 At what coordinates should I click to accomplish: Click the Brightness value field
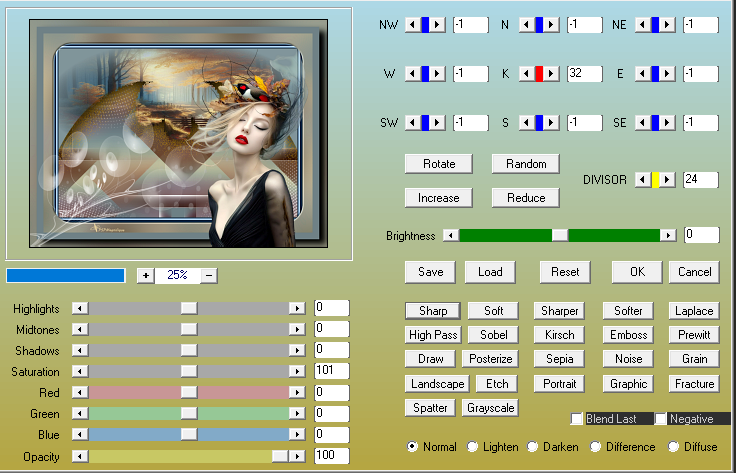coord(702,235)
